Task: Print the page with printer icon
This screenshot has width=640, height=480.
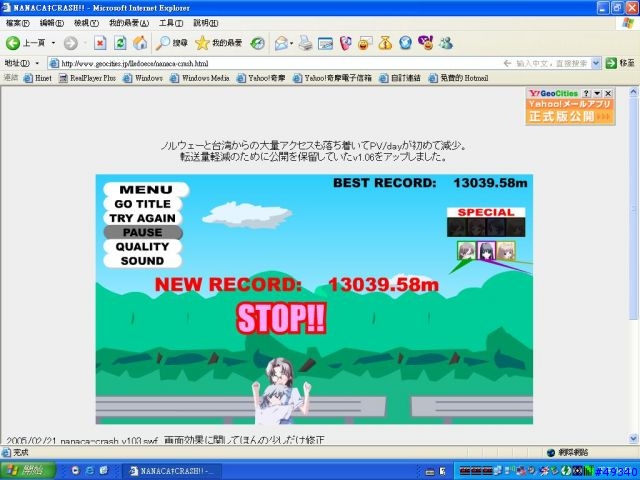Action: click(x=305, y=43)
